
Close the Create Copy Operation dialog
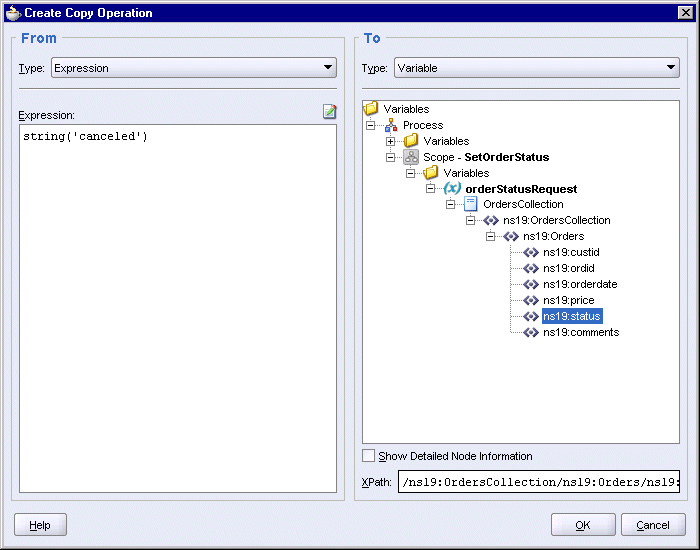pos(685,12)
